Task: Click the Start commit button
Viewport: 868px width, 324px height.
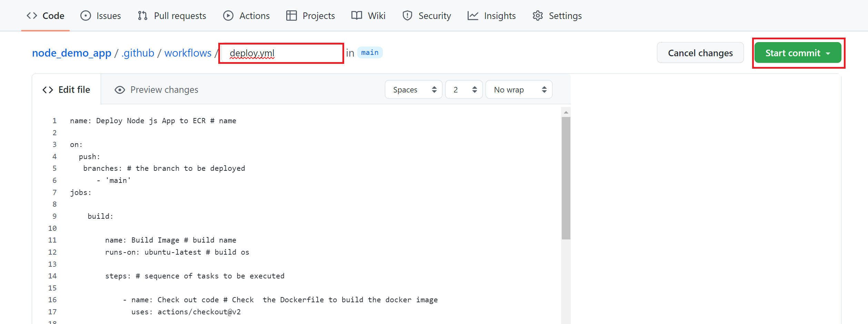Action: (x=797, y=53)
